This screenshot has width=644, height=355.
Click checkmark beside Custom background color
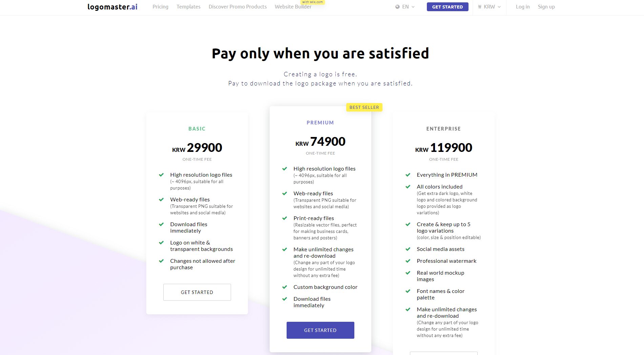[285, 287]
